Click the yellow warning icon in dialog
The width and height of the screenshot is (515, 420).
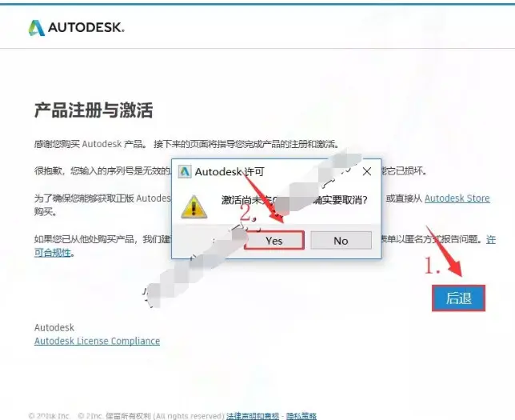pos(194,207)
